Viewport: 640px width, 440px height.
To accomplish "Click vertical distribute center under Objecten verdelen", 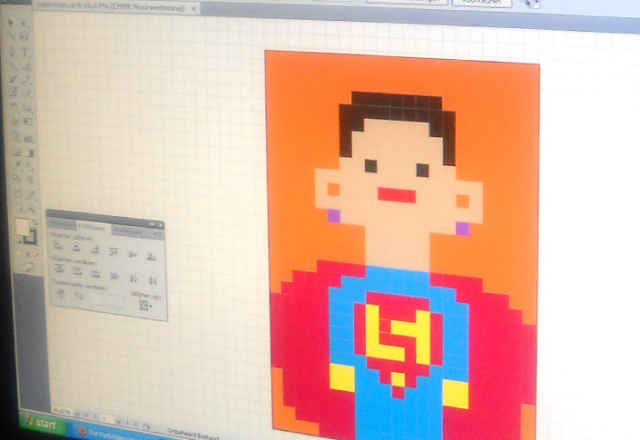I will click(x=77, y=271).
